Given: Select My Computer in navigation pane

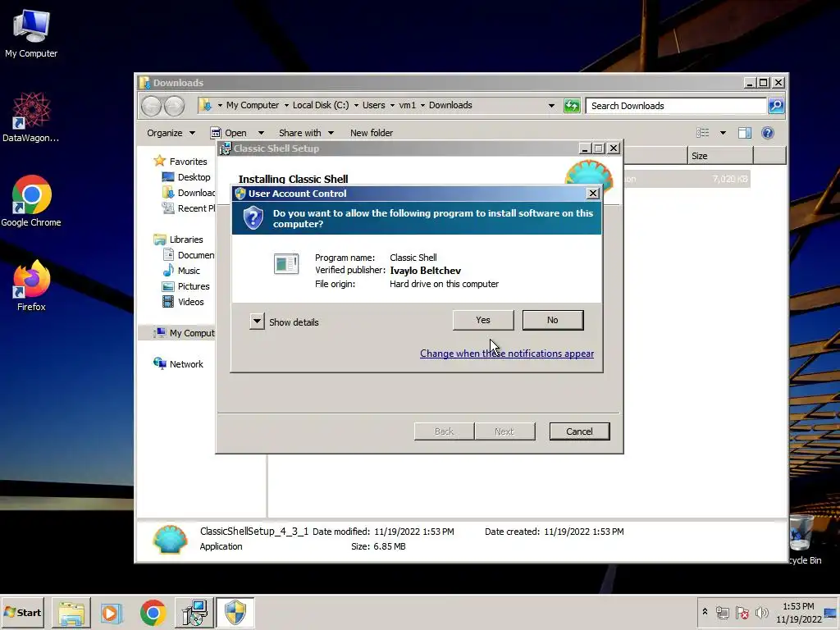Looking at the screenshot, I should tap(184, 333).
